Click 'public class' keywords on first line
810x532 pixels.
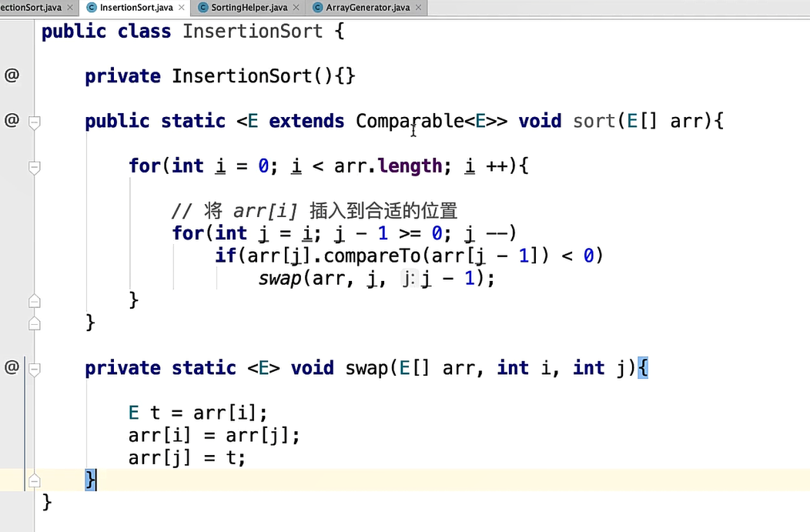(106, 32)
